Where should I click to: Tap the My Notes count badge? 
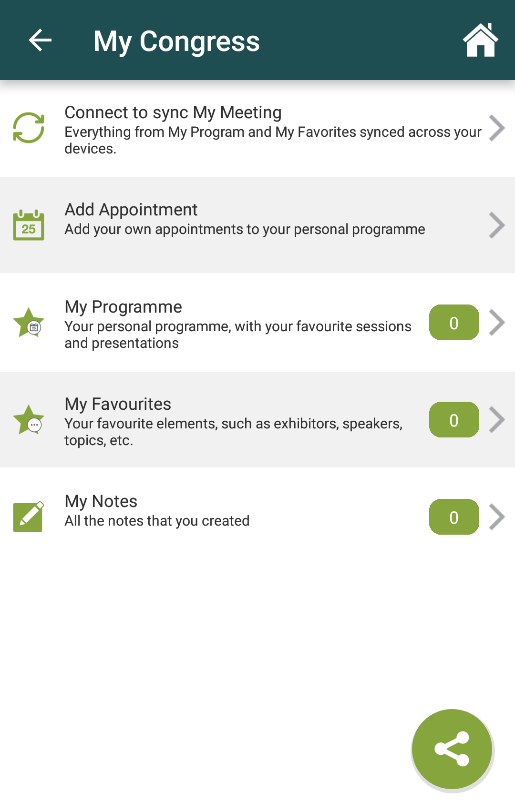pos(454,517)
